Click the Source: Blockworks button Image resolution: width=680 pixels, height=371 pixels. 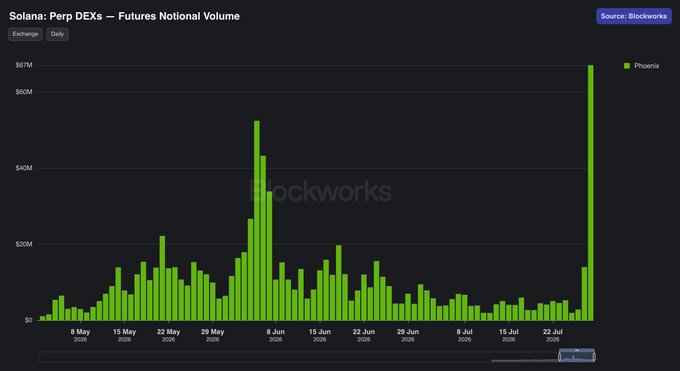click(x=634, y=16)
